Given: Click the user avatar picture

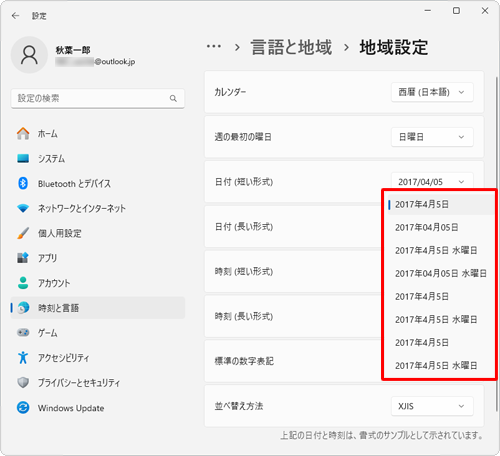Looking at the screenshot, I should coord(29,55).
